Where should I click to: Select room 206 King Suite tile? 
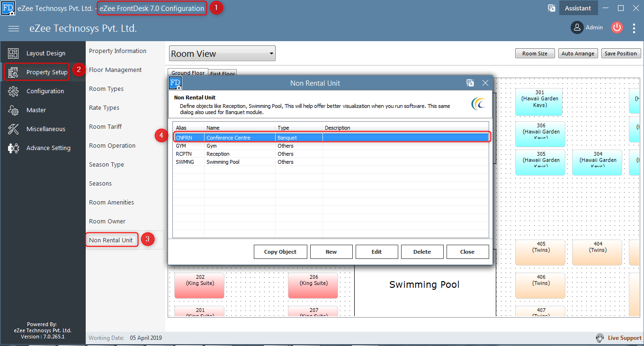tap(313, 285)
